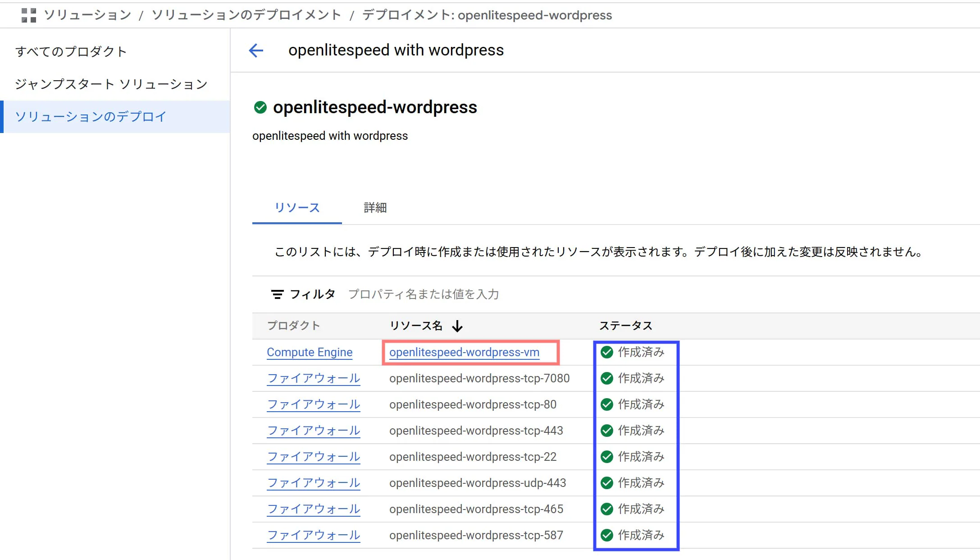Click status check icon for tcp-443 row
The height and width of the screenshot is (560, 980).
click(x=607, y=431)
